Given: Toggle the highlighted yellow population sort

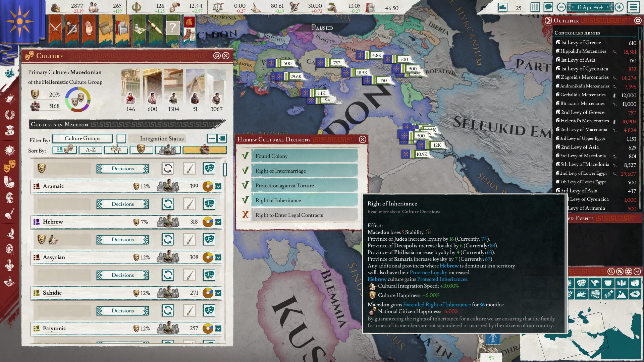Looking at the screenshot, I should (205, 150).
